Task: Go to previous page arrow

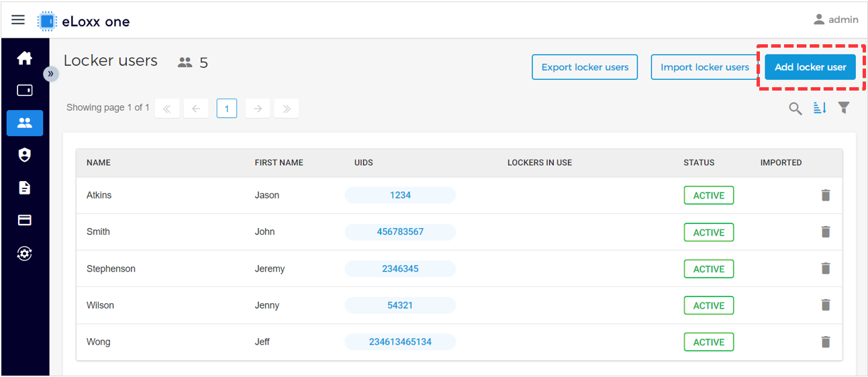Action: (x=196, y=108)
